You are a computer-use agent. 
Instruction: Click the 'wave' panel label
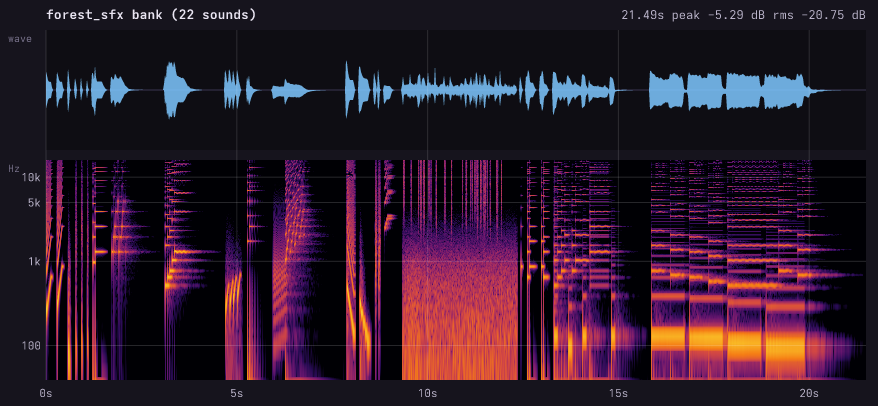pos(20,39)
